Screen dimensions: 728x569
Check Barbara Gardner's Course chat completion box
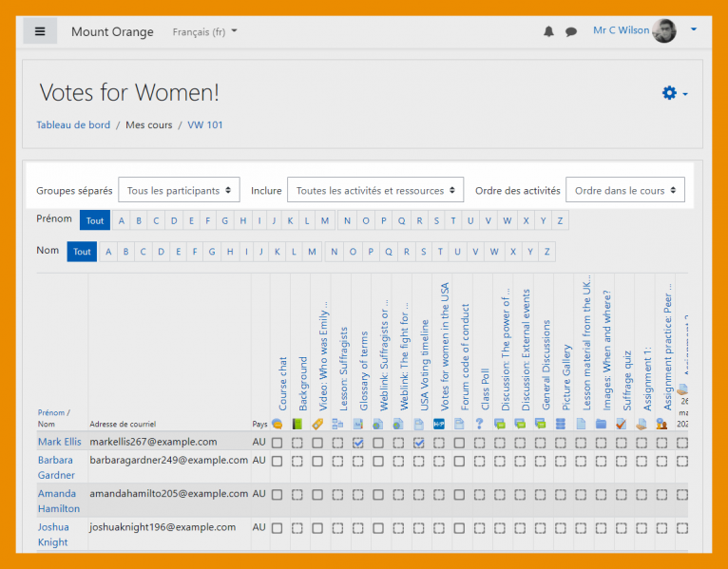point(277,461)
